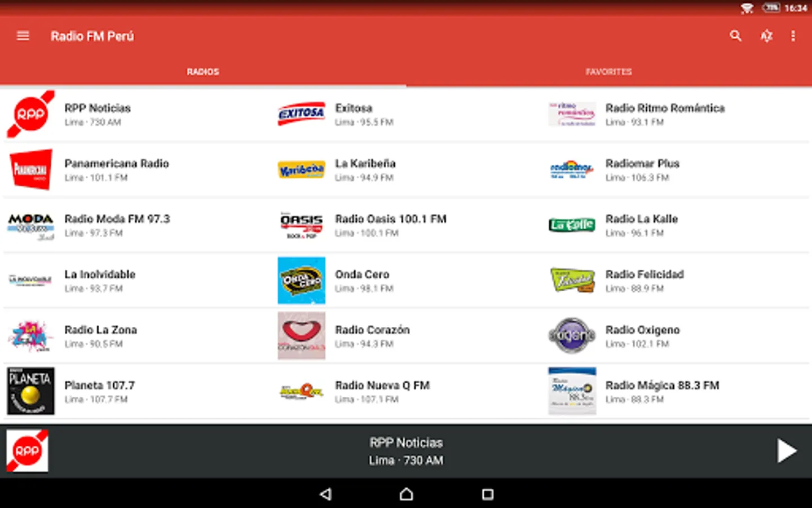Select Radio Oasis 100.1 FM title
The image size is (812, 508).
pyautogui.click(x=391, y=218)
